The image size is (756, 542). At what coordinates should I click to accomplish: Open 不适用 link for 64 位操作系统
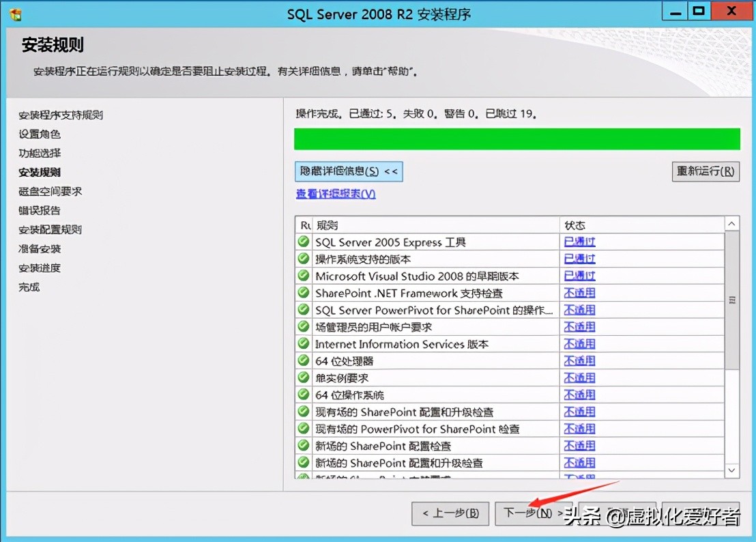579,395
